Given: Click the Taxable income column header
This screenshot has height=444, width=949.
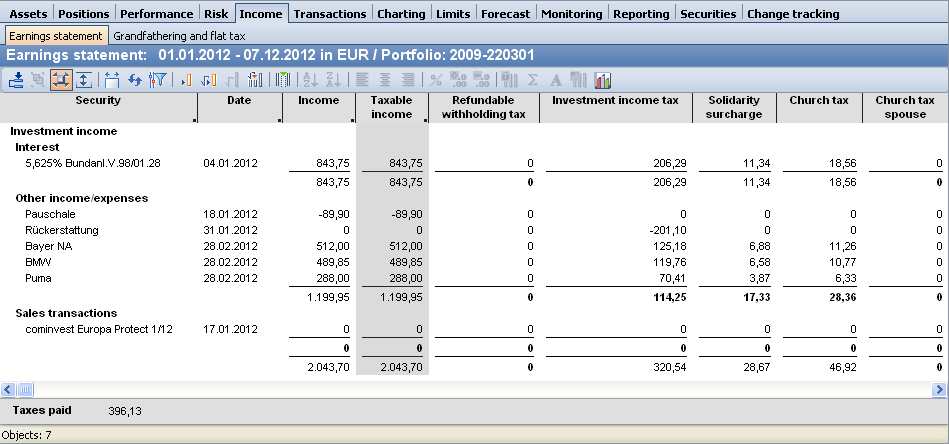Looking at the screenshot, I should [391, 107].
